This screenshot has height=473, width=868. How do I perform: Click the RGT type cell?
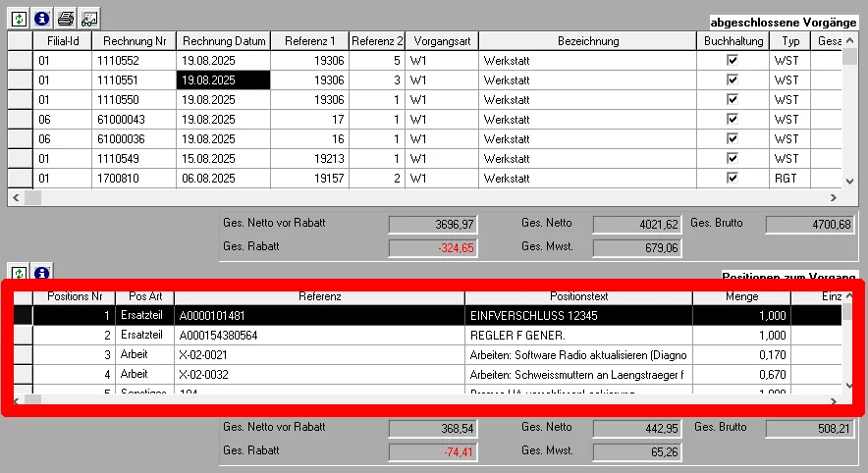tap(790, 179)
